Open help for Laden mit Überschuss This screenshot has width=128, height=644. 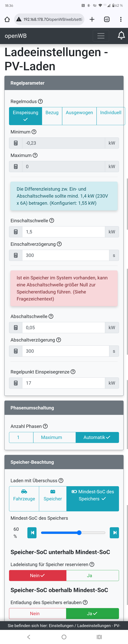61,481
